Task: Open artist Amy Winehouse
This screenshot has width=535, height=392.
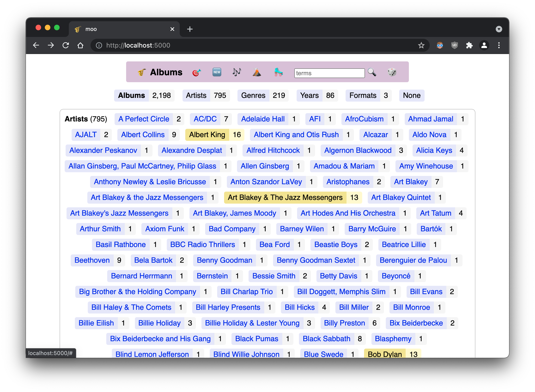Action: (426, 166)
